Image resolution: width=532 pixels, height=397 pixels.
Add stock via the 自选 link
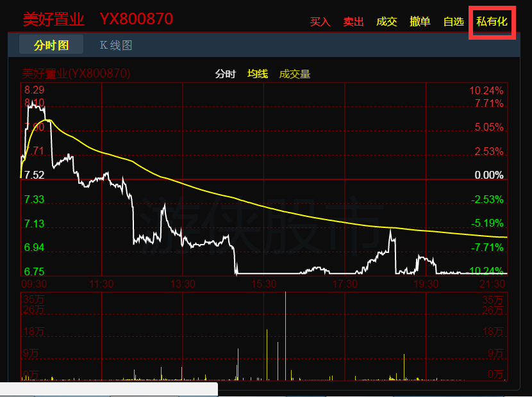[453, 22]
